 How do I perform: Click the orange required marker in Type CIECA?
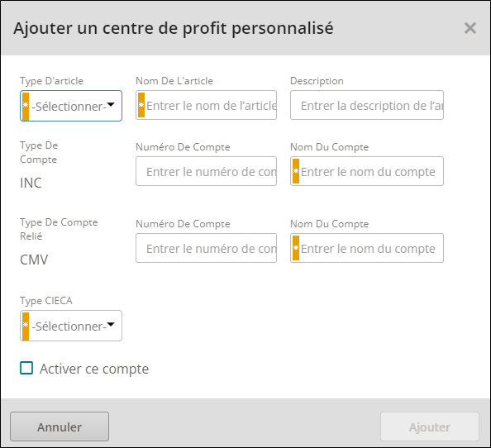click(26, 326)
